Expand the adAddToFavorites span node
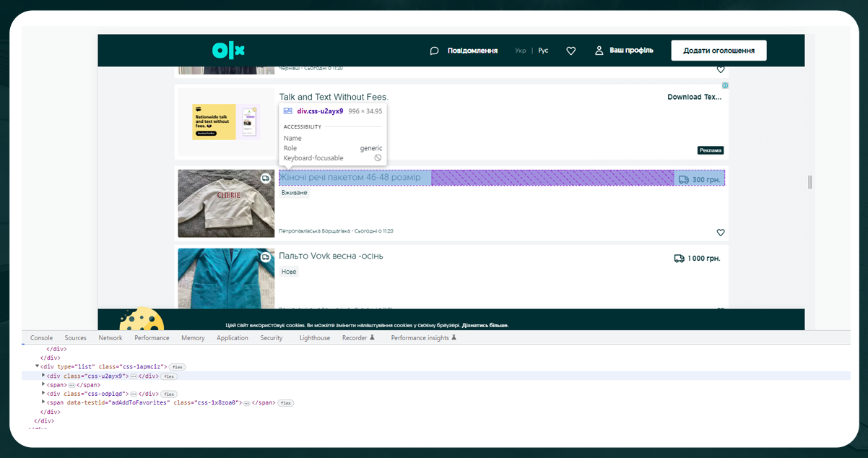 tap(43, 402)
